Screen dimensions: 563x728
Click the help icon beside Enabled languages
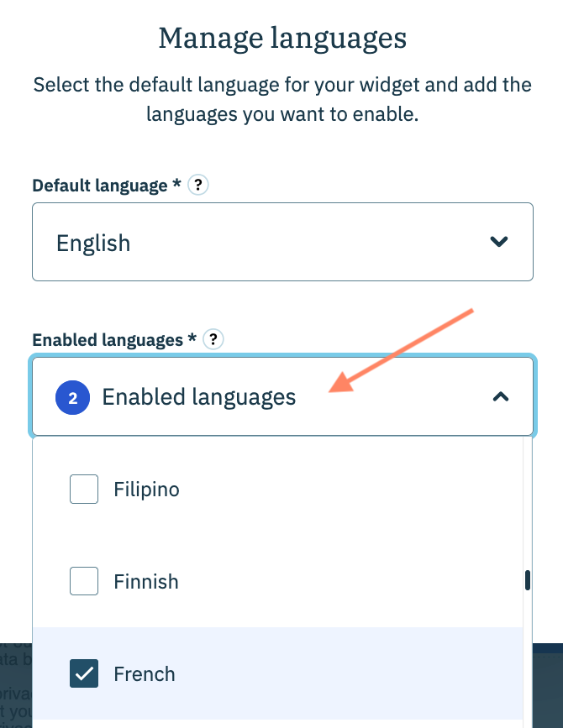pyautogui.click(x=214, y=339)
